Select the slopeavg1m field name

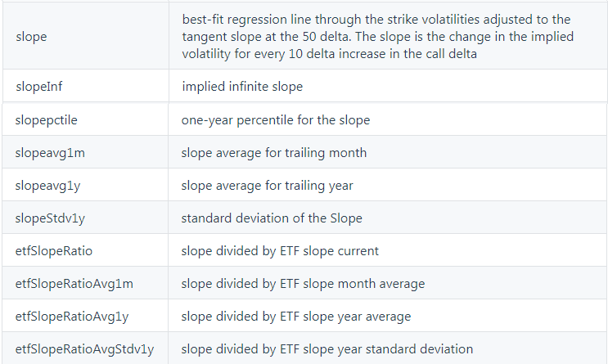pos(50,153)
